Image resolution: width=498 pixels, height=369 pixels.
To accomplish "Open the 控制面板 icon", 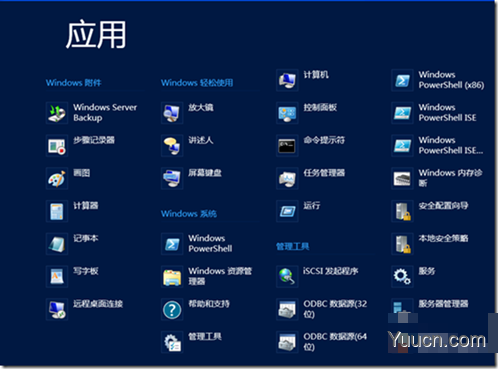I will click(287, 113).
